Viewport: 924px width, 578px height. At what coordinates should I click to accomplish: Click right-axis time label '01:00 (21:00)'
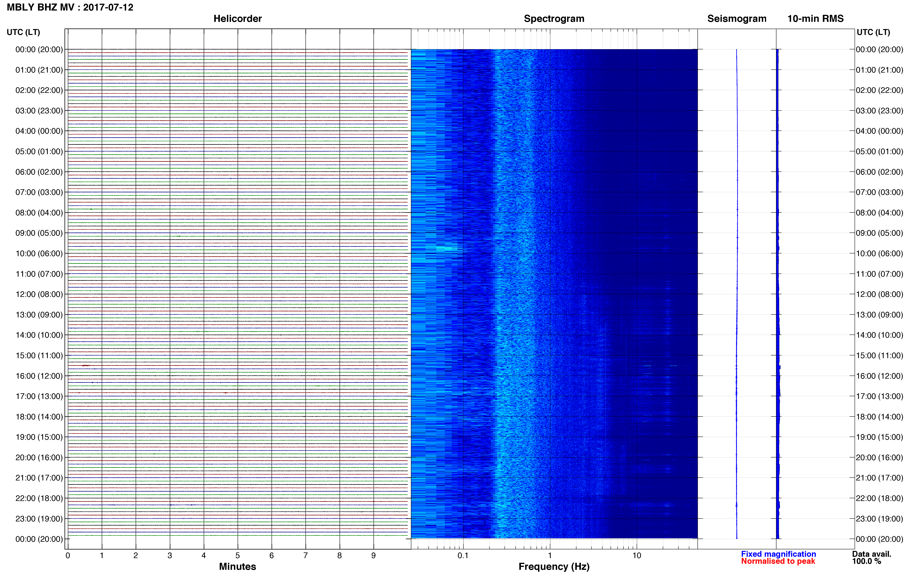coord(879,70)
